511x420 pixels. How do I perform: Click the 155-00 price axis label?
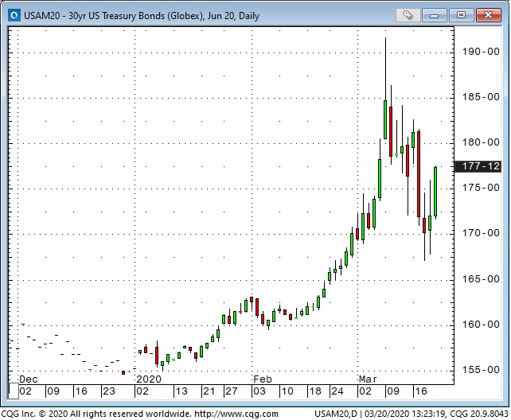coord(481,370)
